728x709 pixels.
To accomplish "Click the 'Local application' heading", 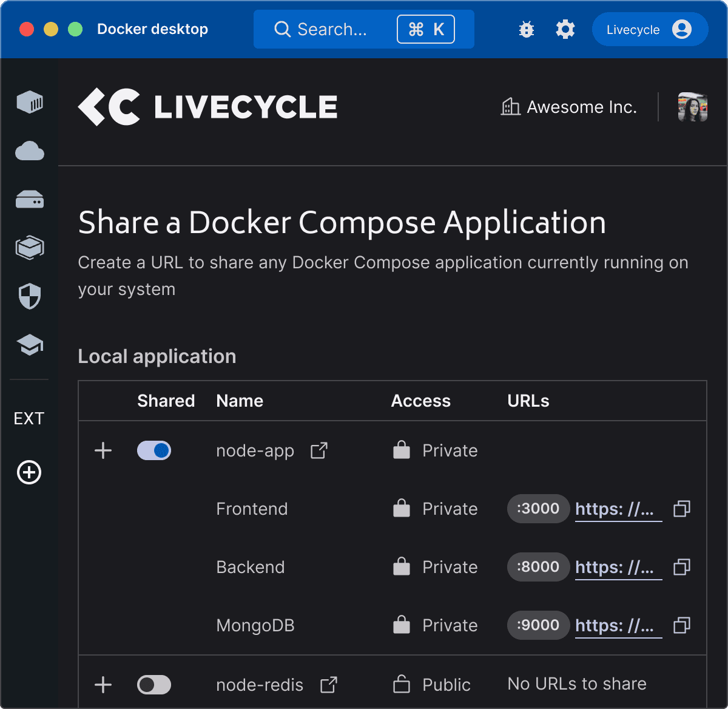I will 157,356.
